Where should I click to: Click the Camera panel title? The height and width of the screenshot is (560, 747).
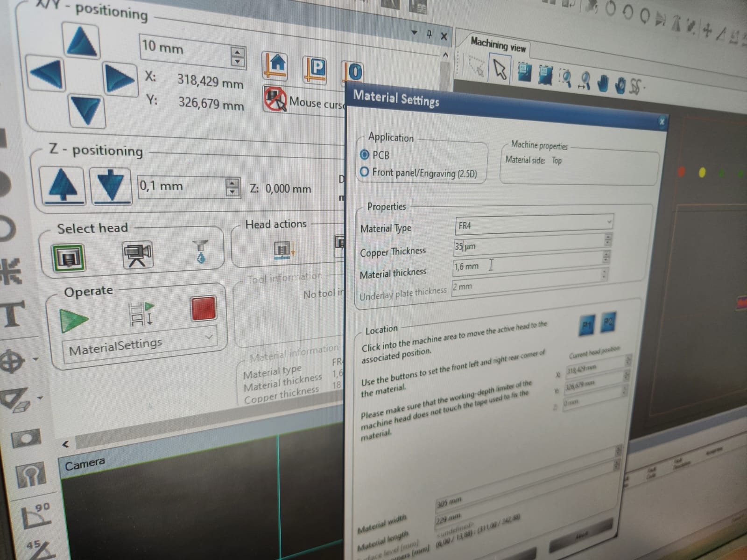point(85,464)
